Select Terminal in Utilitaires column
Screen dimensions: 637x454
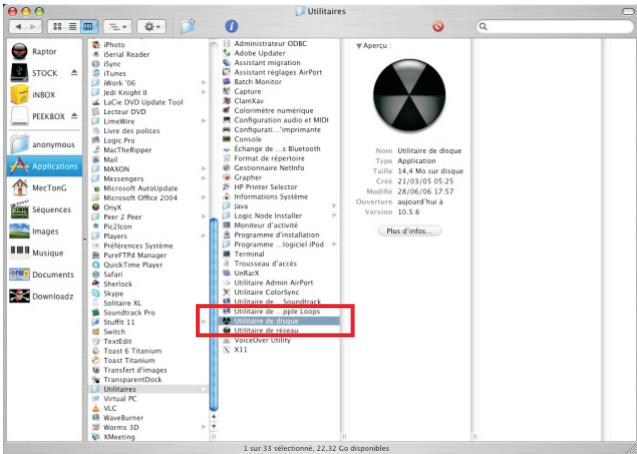[x=280, y=254]
